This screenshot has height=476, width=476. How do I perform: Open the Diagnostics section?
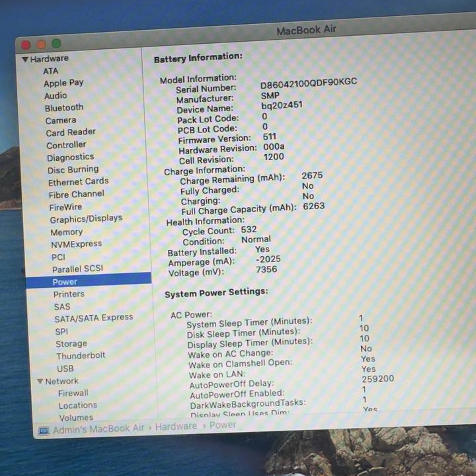(x=71, y=157)
